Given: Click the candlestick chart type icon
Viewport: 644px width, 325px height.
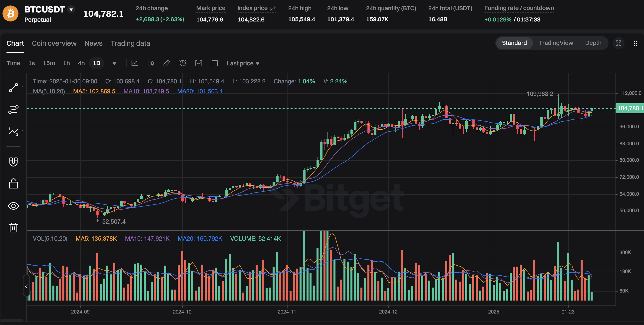Looking at the screenshot, I should pos(151,63).
